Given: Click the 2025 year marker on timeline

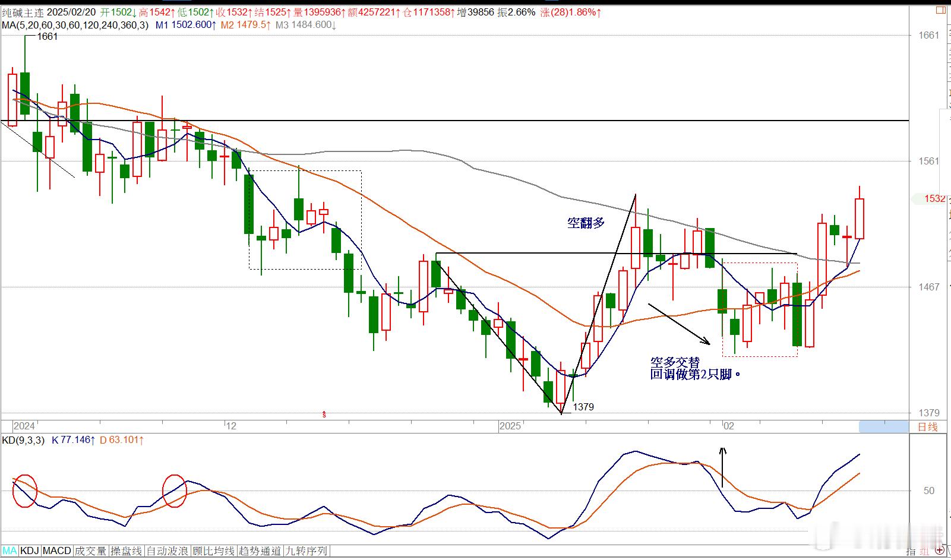Looking at the screenshot, I should tap(510, 426).
